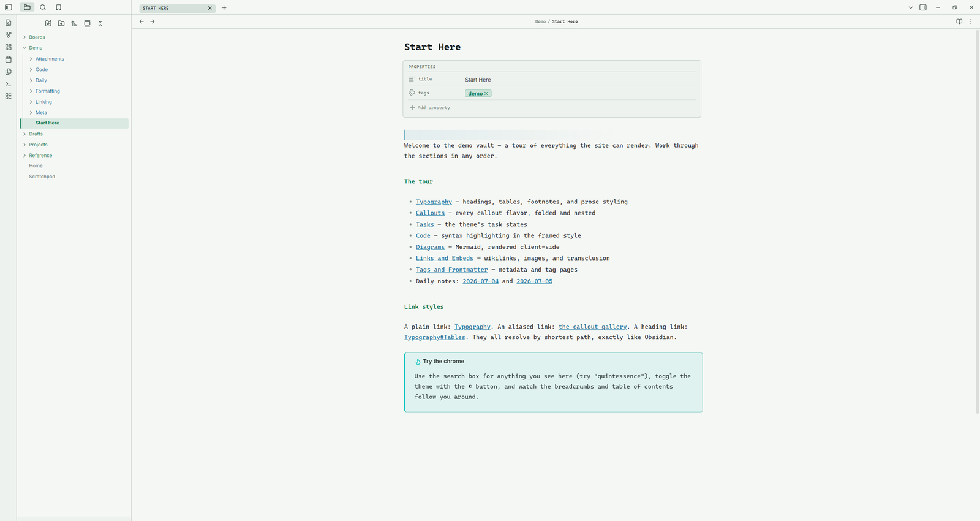Open the Scratchpad note
Screen dimensions: 980x521
[x=42, y=177]
